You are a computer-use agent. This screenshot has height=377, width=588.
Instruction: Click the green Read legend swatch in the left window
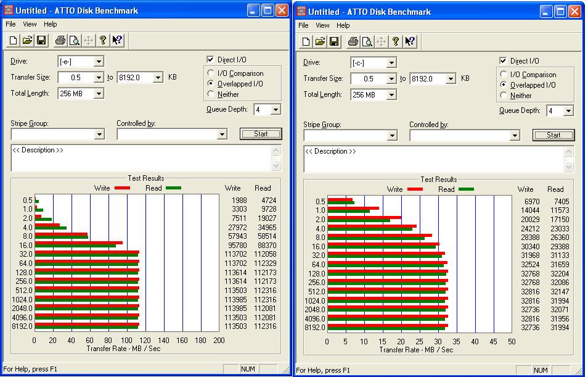click(173, 188)
